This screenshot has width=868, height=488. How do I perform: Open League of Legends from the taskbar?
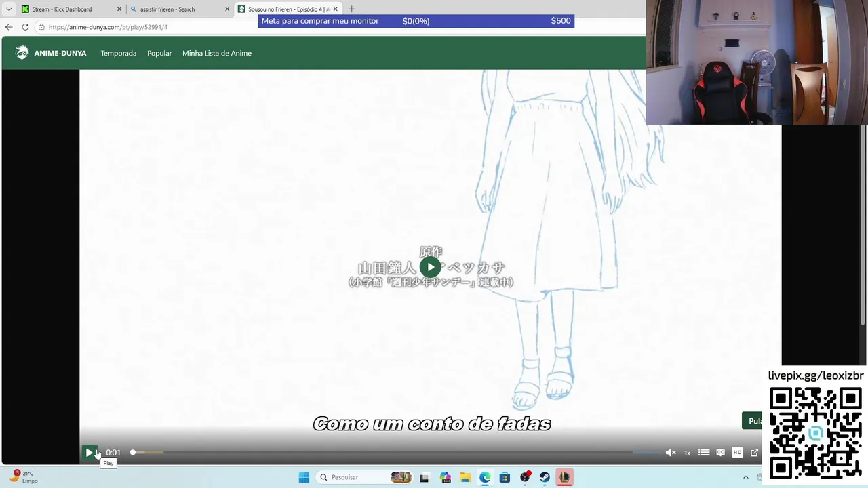564,477
